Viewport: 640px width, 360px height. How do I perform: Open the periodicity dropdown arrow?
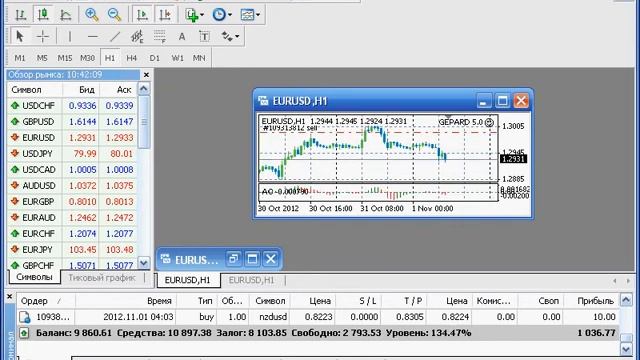[230, 15]
